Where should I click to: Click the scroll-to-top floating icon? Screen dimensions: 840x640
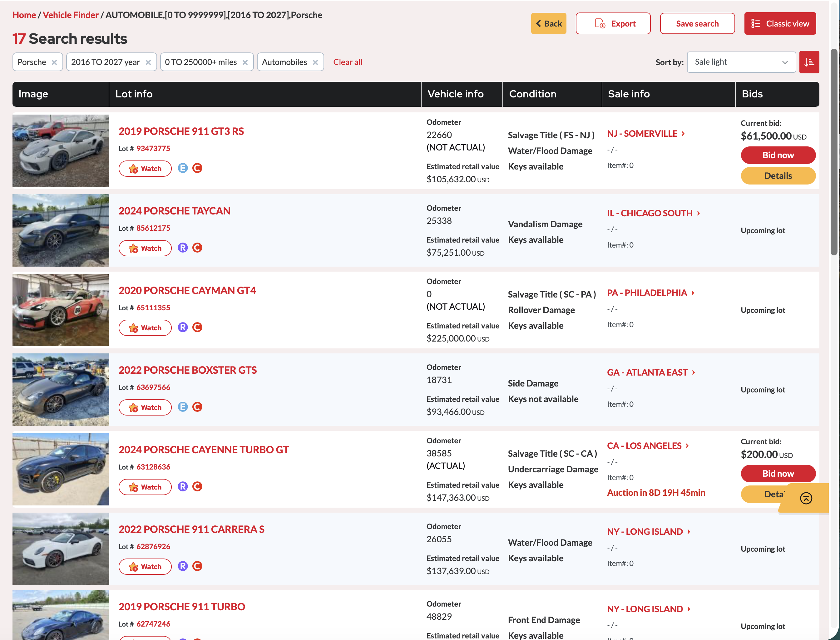[x=806, y=498]
